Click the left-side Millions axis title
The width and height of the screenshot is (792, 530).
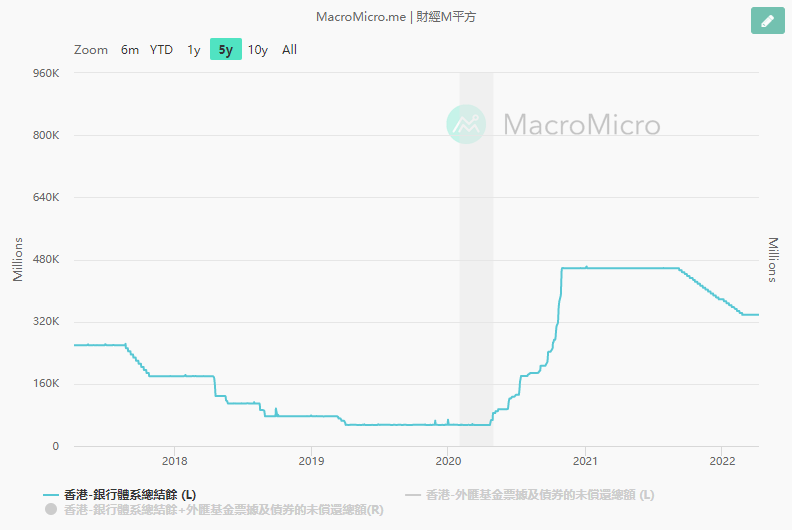coord(18,260)
